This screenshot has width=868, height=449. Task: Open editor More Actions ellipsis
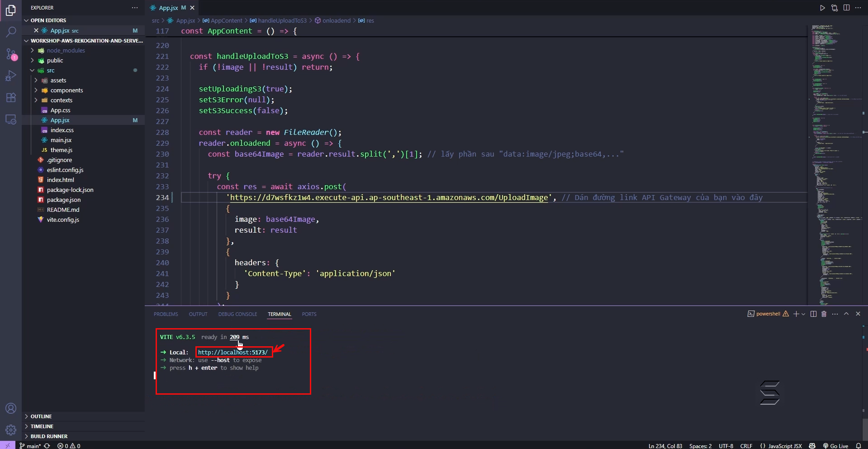pos(858,8)
